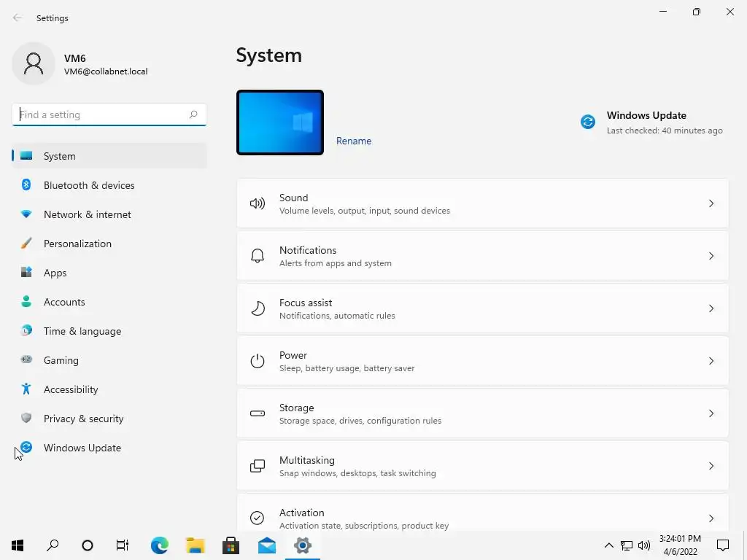Expand the Multitasking row chevron
The width and height of the screenshot is (747, 560).
click(711, 466)
